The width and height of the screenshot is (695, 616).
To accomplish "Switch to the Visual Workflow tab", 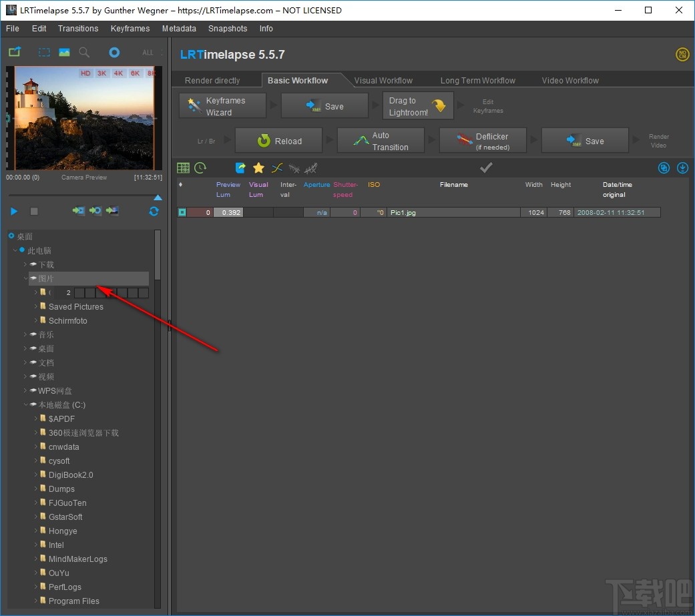I will [x=383, y=80].
